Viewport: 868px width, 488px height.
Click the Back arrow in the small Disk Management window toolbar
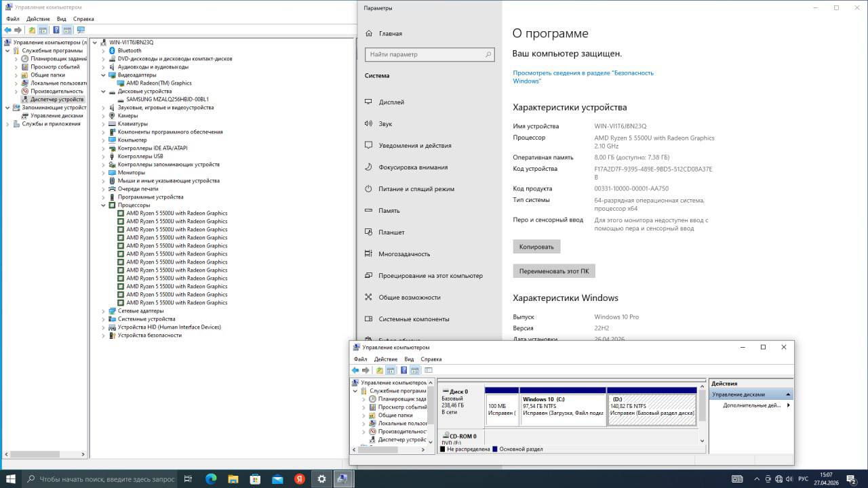(x=355, y=370)
